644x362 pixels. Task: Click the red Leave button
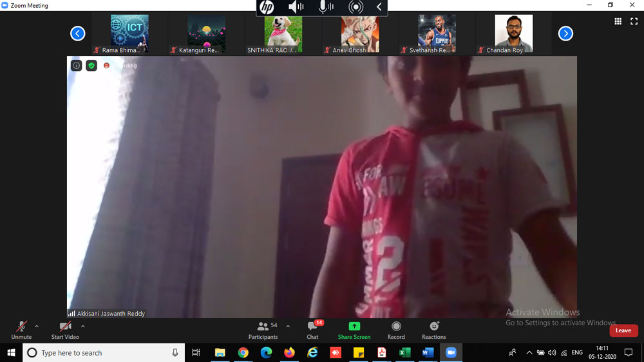623,330
